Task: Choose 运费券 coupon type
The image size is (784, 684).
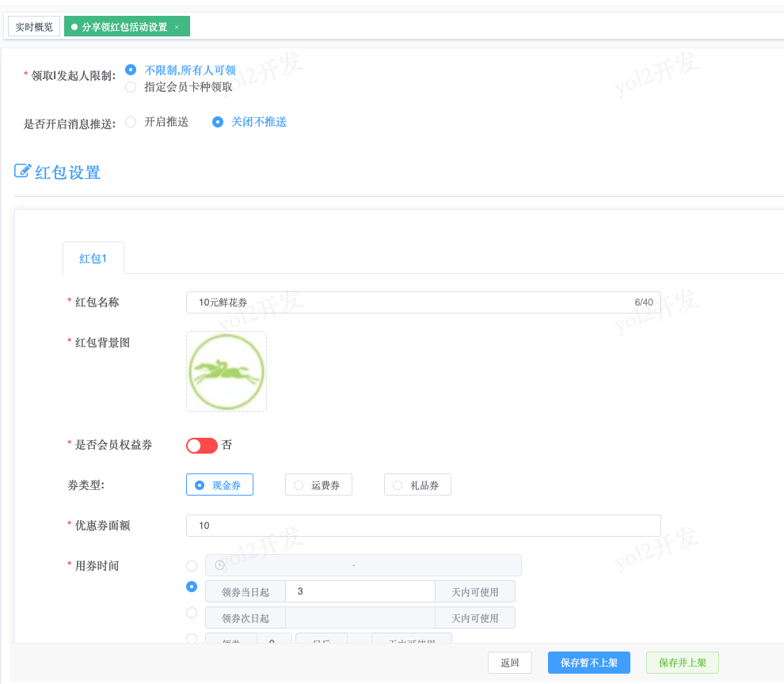Action: click(x=318, y=485)
